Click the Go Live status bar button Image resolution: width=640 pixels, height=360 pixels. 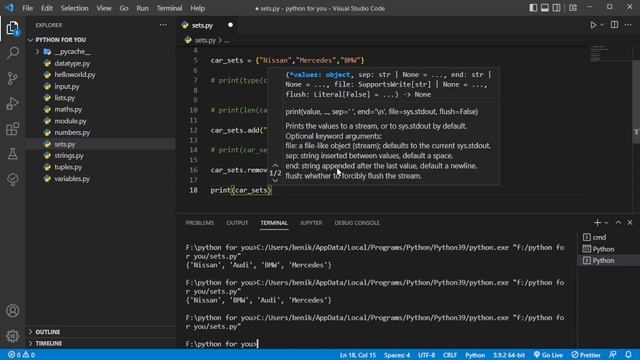click(548, 355)
